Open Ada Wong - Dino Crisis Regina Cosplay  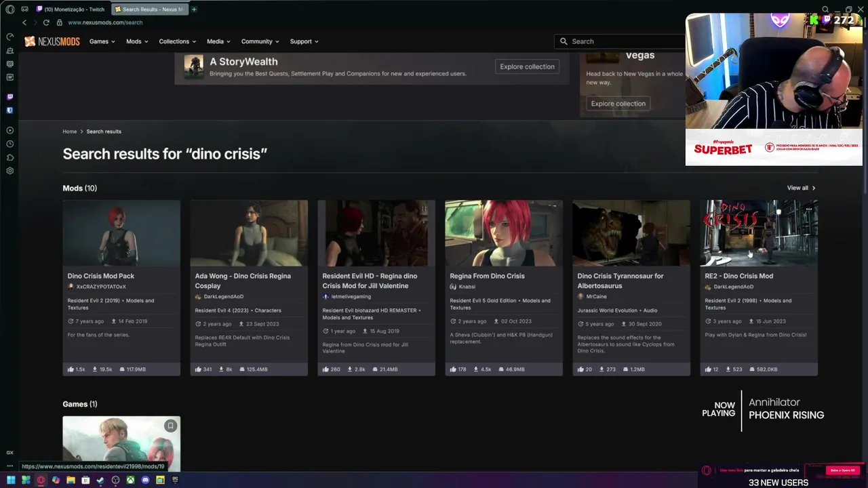(x=243, y=281)
